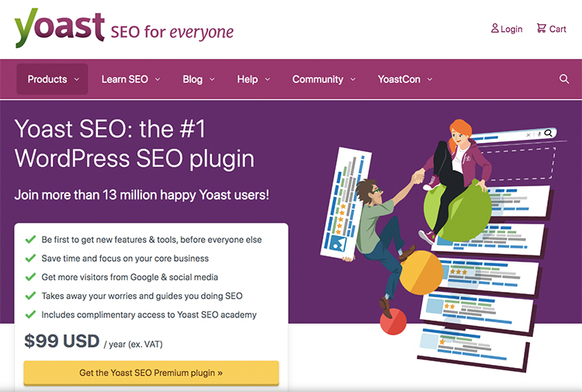The height and width of the screenshot is (392, 582).
Task: Click the Login user icon
Action: [x=495, y=29]
